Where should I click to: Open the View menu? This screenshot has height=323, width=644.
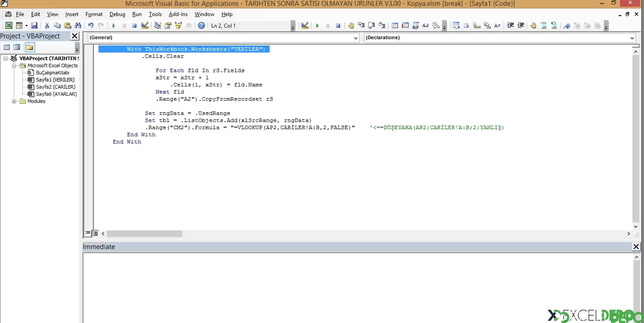53,14
